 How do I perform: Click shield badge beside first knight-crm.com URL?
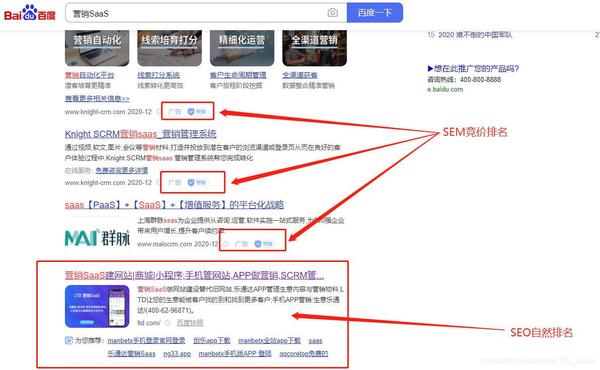click(197, 112)
